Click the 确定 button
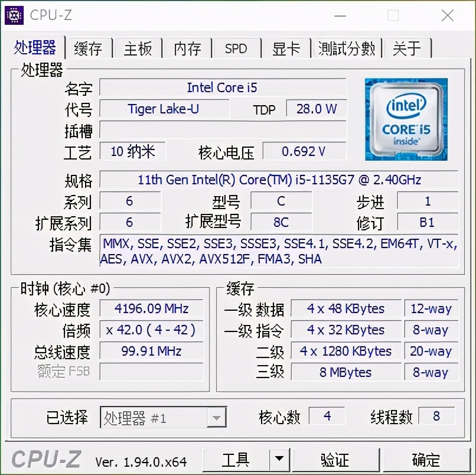 [x=426, y=459]
